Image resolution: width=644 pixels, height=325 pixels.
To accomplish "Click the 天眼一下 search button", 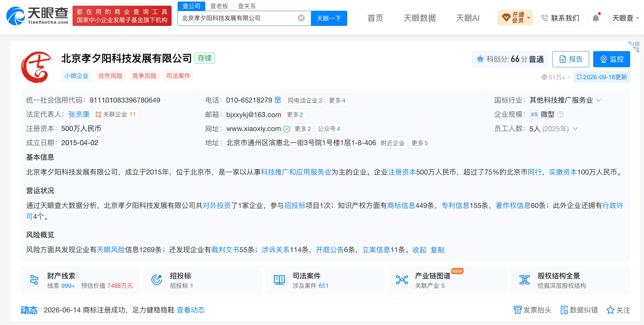I will [329, 18].
